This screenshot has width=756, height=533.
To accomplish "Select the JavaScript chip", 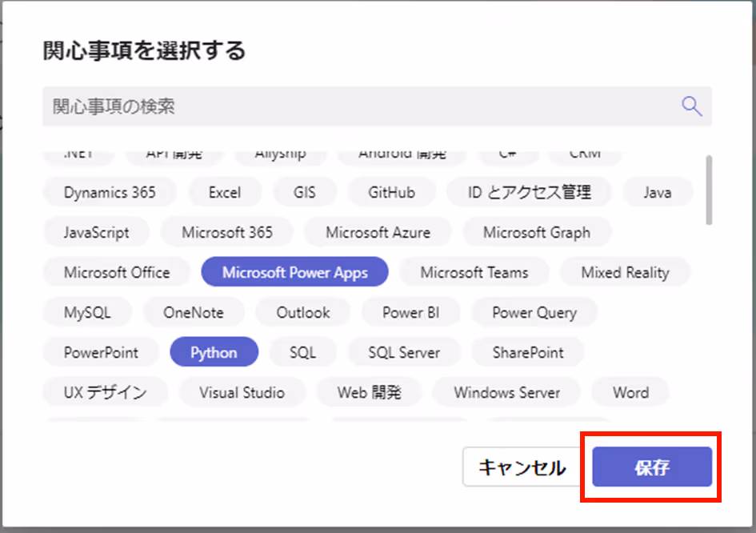I will (x=97, y=233).
